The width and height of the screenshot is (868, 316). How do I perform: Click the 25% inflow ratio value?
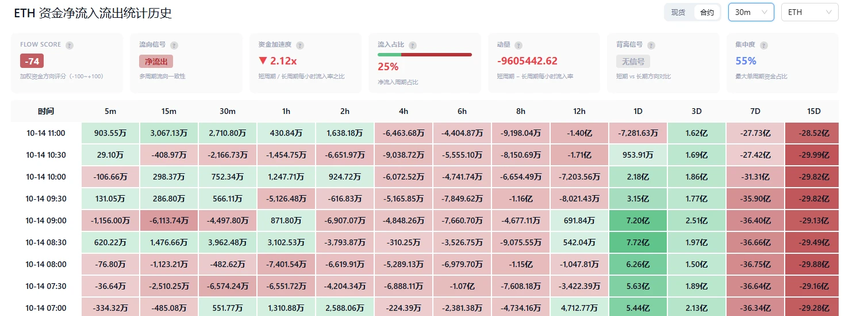(388, 66)
